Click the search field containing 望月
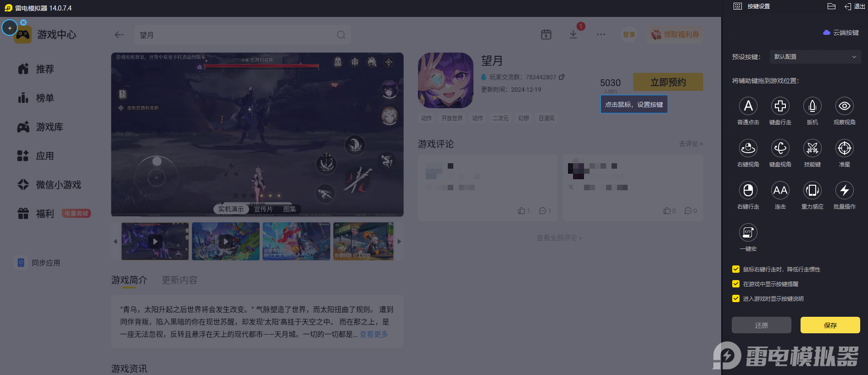The image size is (868, 375). pyautogui.click(x=243, y=35)
